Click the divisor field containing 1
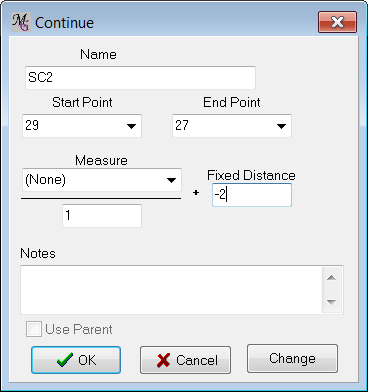Image resolution: width=368 pixels, height=392 pixels. 102,216
